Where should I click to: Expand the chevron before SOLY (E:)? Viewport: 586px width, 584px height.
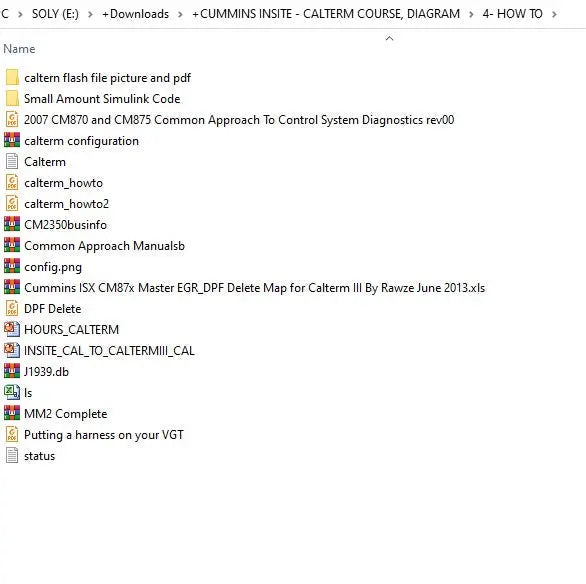[x=20, y=14]
